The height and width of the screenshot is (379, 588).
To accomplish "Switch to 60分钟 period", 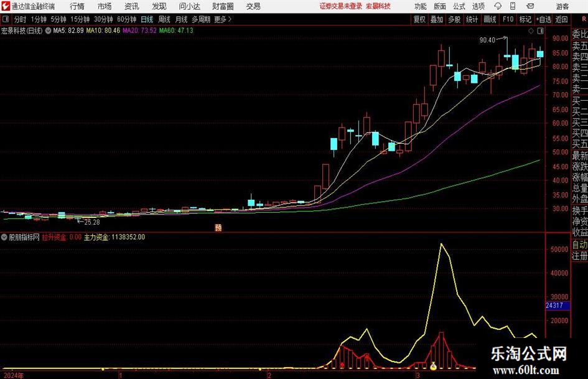I will pos(127,19).
